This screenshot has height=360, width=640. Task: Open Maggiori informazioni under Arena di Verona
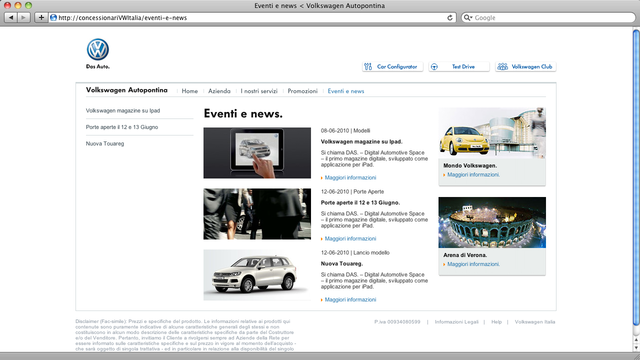click(473, 264)
